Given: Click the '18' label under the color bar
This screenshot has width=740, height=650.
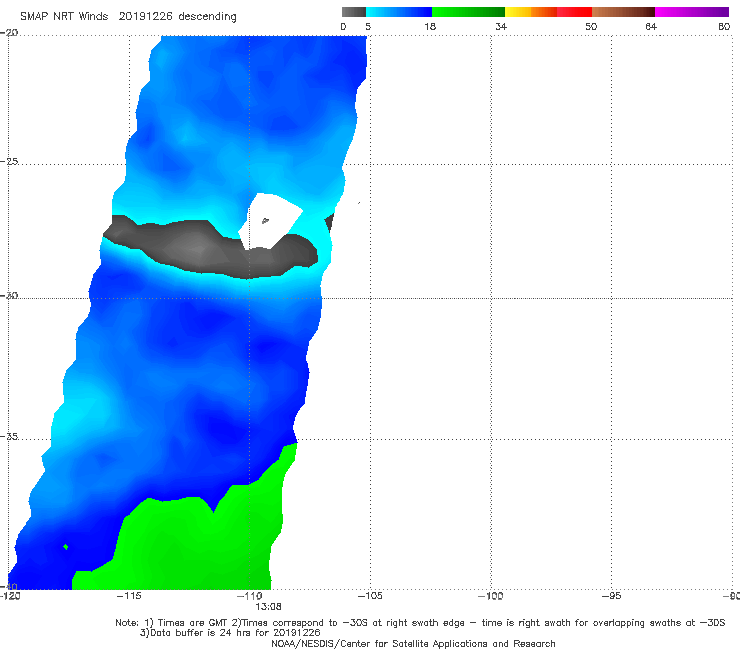Looking at the screenshot, I should pos(430,26).
